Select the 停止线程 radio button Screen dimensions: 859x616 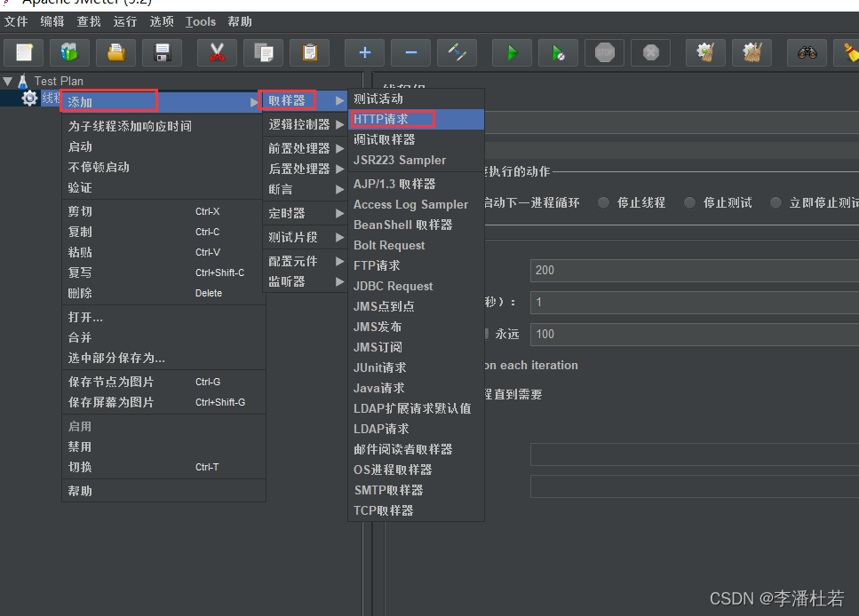click(x=604, y=203)
